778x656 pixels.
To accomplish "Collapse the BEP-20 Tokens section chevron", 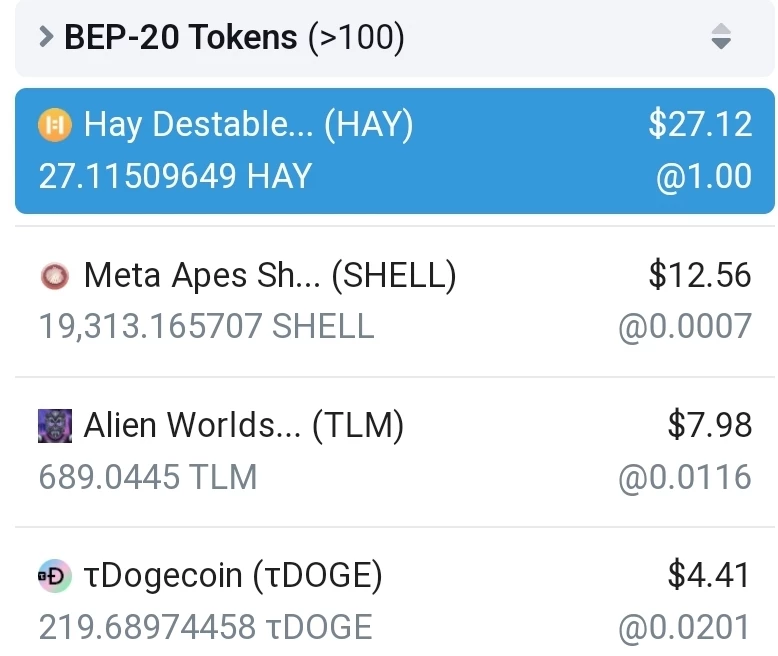I will point(46,37).
